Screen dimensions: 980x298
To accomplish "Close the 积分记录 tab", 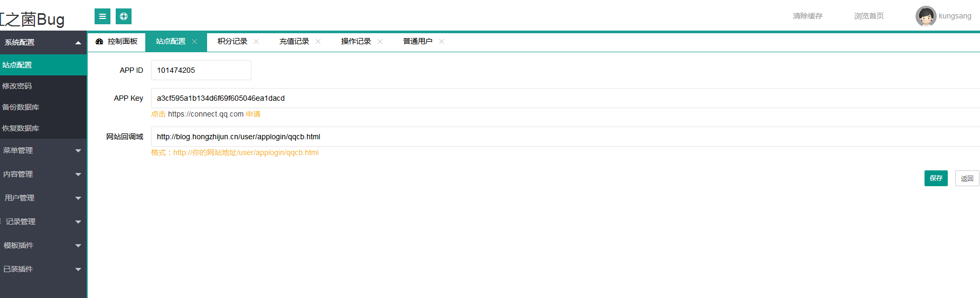I will click(x=256, y=42).
